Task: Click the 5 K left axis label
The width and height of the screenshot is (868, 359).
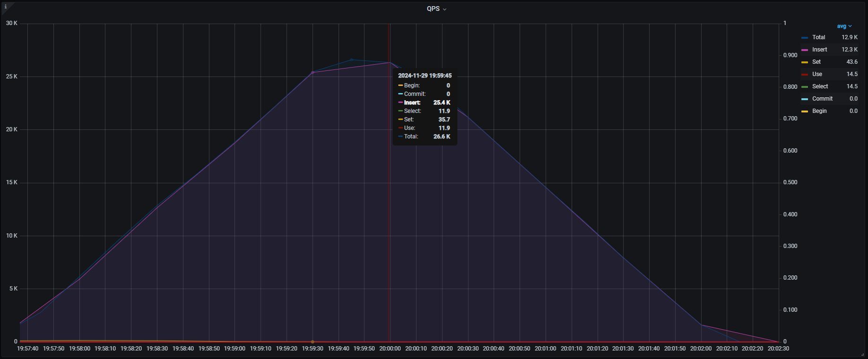Action: click(13, 289)
